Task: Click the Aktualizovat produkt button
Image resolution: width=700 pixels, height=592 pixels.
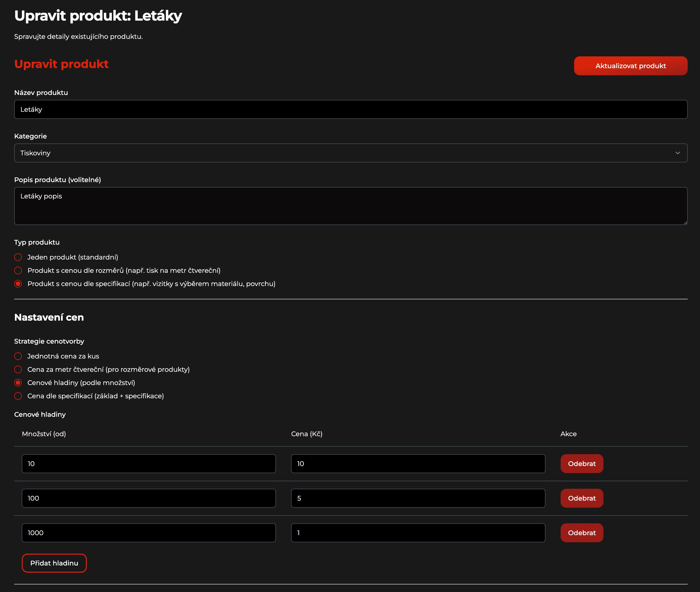Action: point(630,66)
